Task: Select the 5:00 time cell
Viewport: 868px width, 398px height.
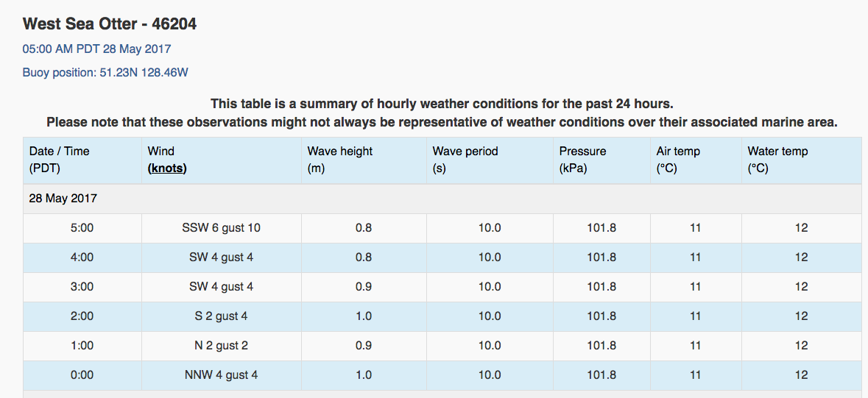Action: coord(82,228)
